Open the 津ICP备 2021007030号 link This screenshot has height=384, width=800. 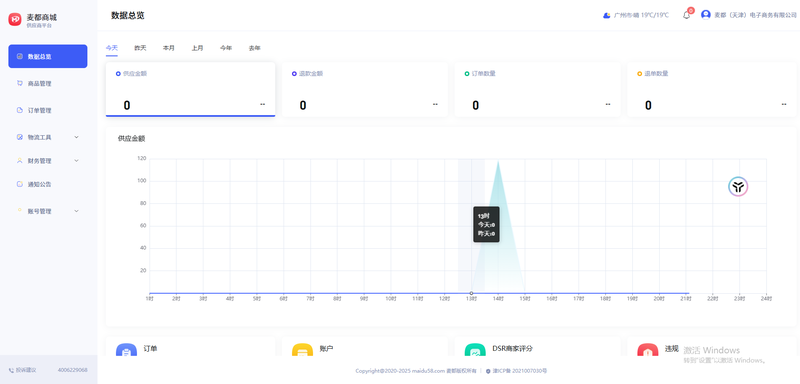pyautogui.click(x=519, y=371)
